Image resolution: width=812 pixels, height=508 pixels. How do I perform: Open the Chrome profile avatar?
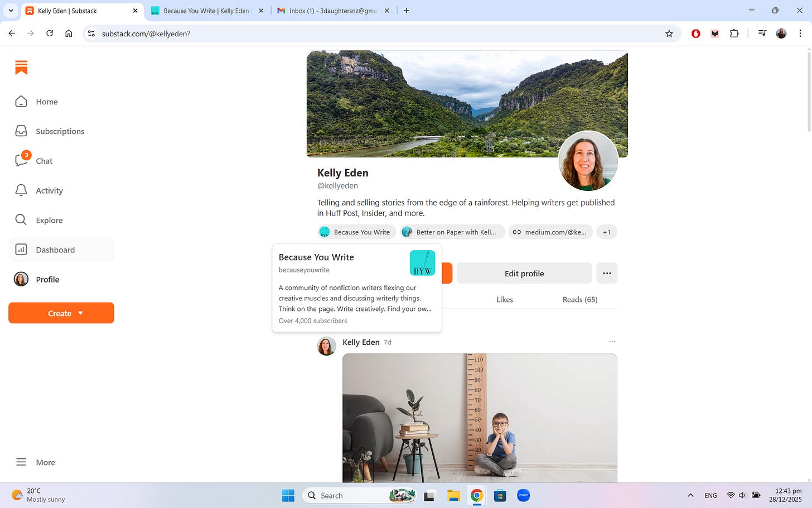pyautogui.click(x=781, y=33)
